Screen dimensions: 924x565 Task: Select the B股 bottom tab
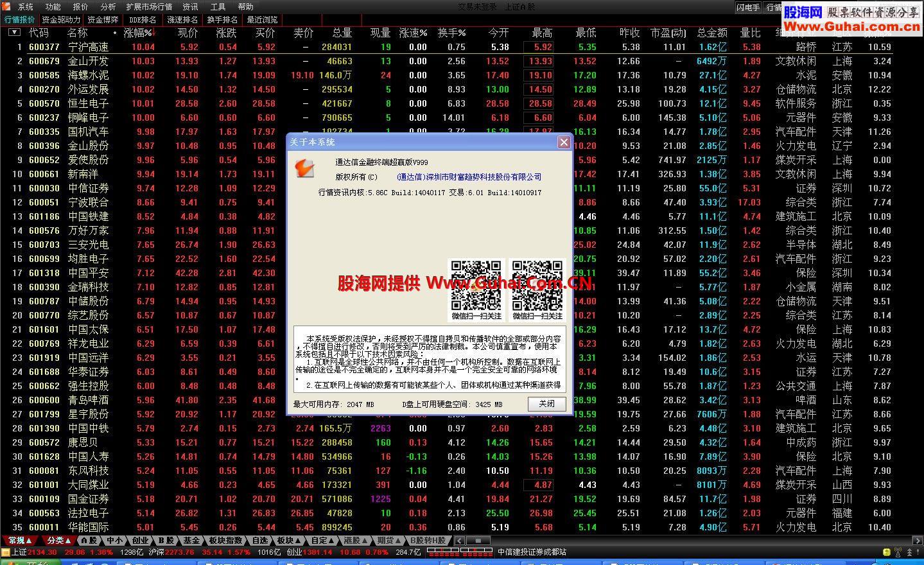(166, 541)
